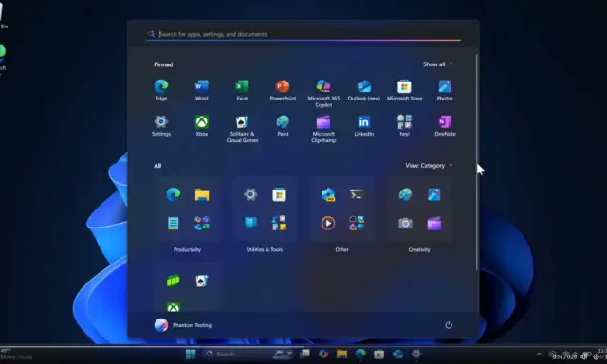Open File Explorer from the taskbar
This screenshot has width=607, height=364.
click(341, 354)
